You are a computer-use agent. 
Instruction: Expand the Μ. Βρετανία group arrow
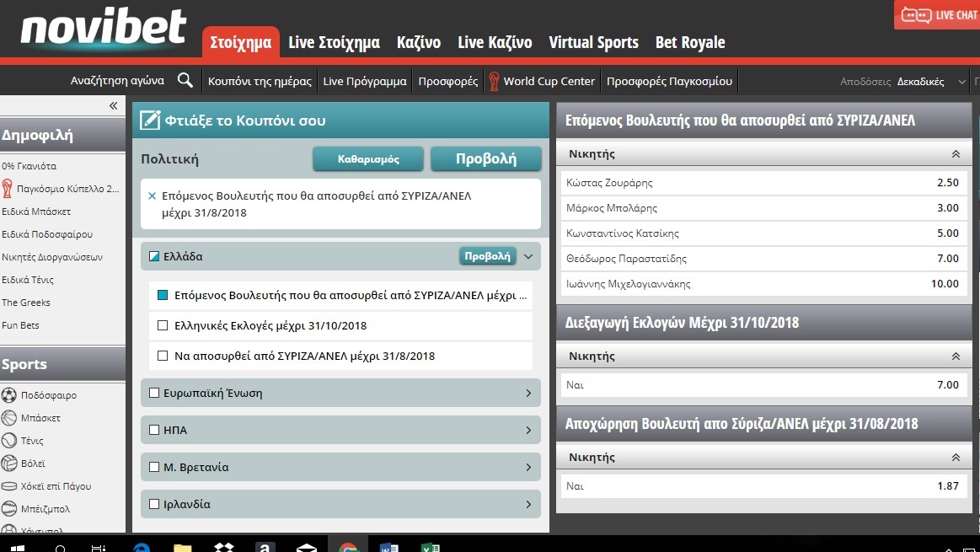click(528, 466)
